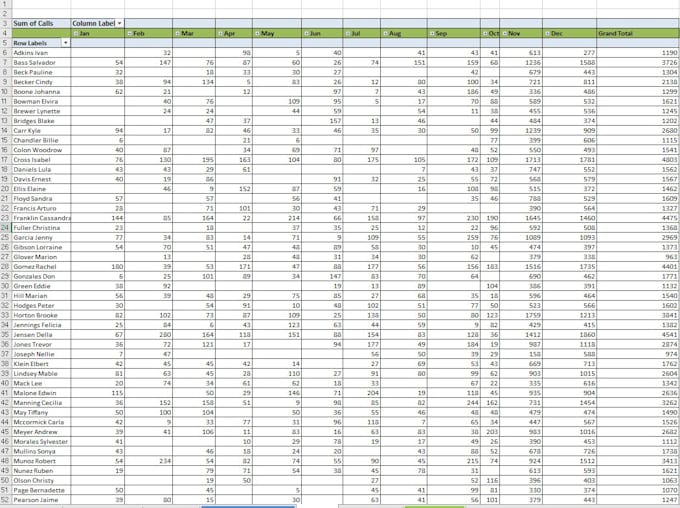Select the Carr Kyle row label

[x=41, y=130]
